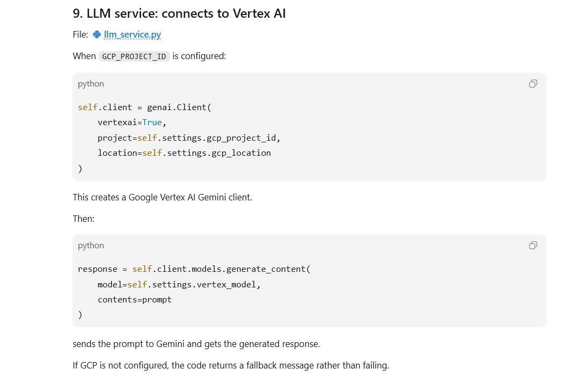Viewport: 588px width, 383px height.
Task: Click the sentence 'If GCP is not configured'
Action: point(231,365)
